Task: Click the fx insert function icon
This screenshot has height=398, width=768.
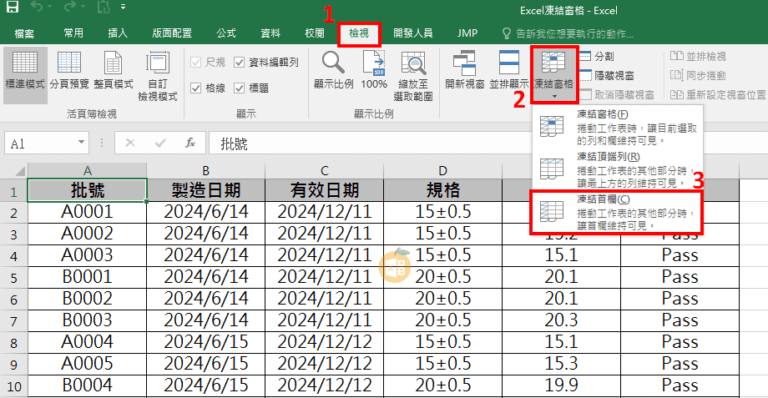Action: [191, 143]
